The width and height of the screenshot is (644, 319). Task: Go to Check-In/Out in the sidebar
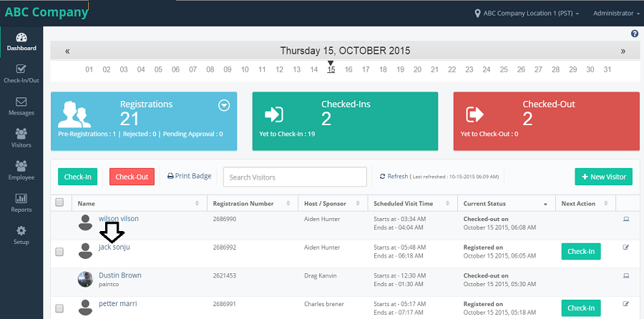point(21,74)
